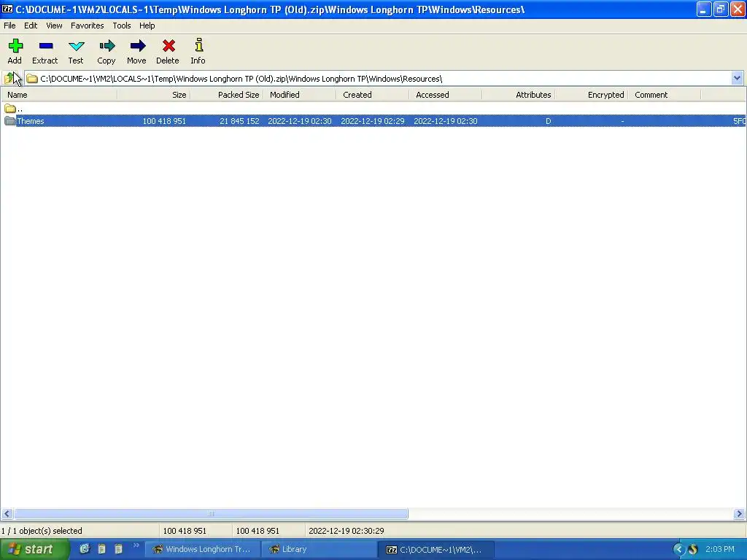This screenshot has width=747, height=560.
Task: Open the Windows Start button
Action: click(x=34, y=549)
